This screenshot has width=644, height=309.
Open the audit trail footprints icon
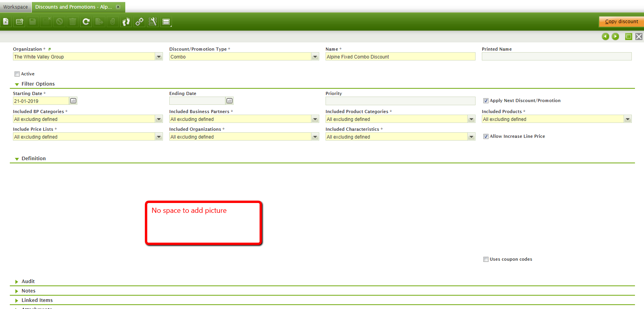coord(126,22)
